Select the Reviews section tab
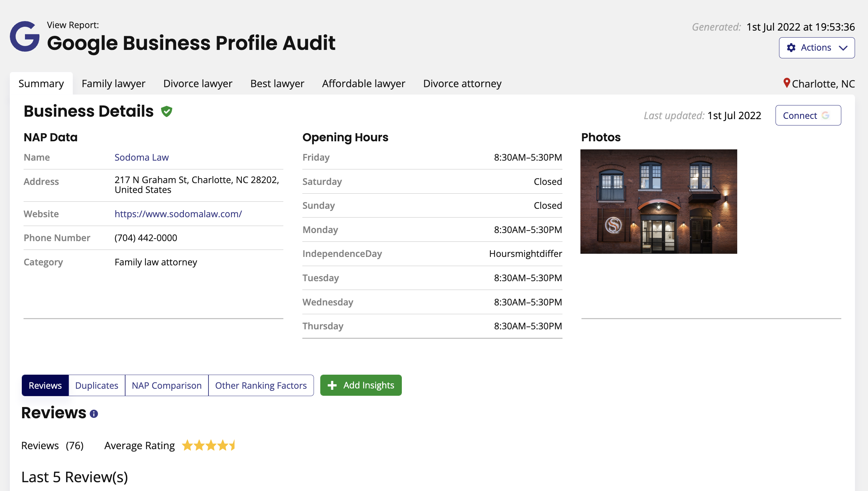The height and width of the screenshot is (491, 868). 45,386
